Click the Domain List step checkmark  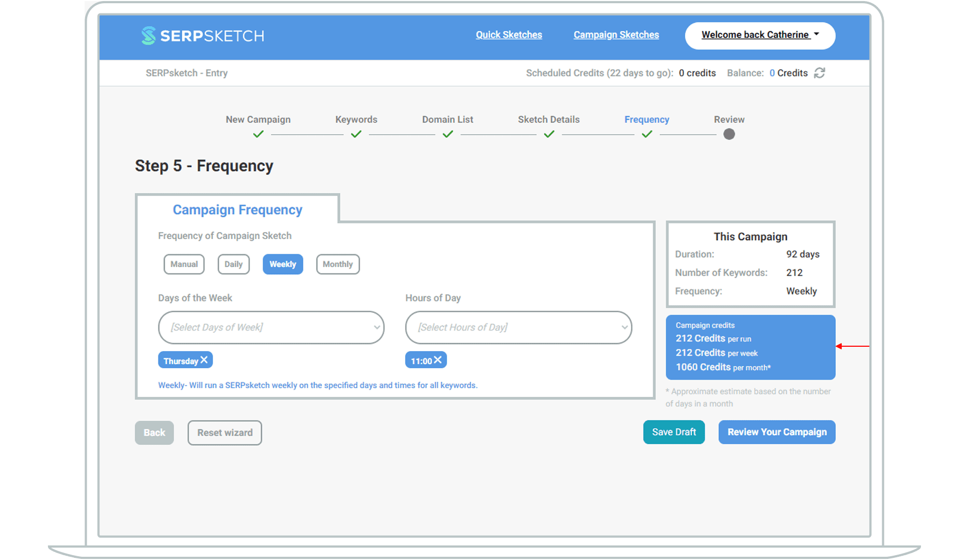(448, 134)
